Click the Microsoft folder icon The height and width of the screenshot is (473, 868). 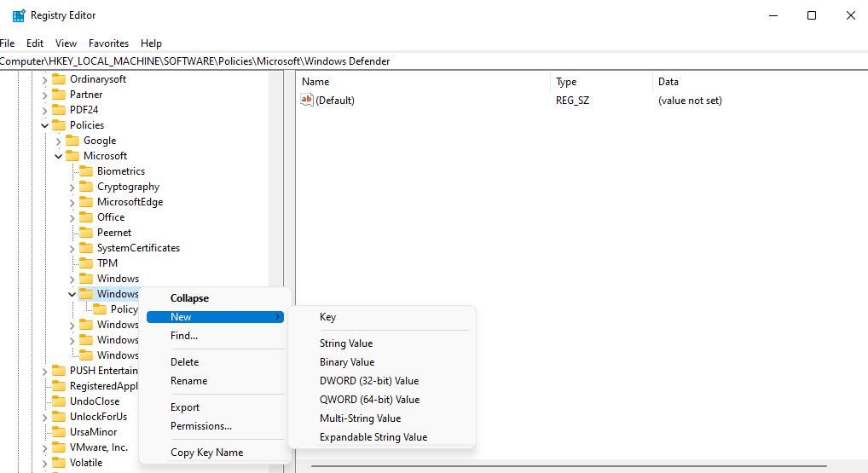[x=72, y=156]
